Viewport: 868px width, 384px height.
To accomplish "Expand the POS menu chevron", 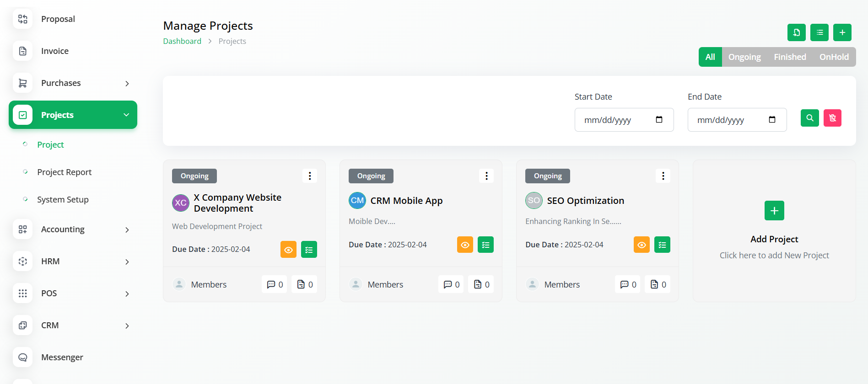I will click(x=127, y=293).
